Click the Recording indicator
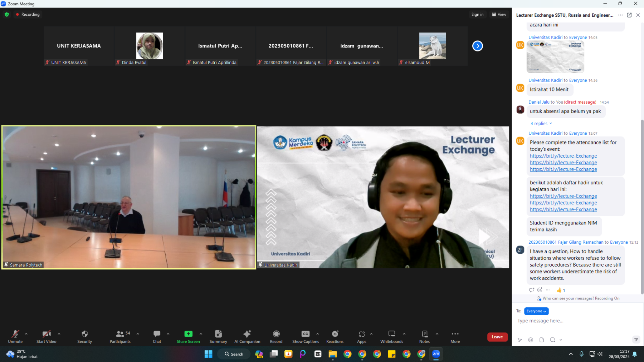This screenshot has width=644, height=362. [28, 14]
